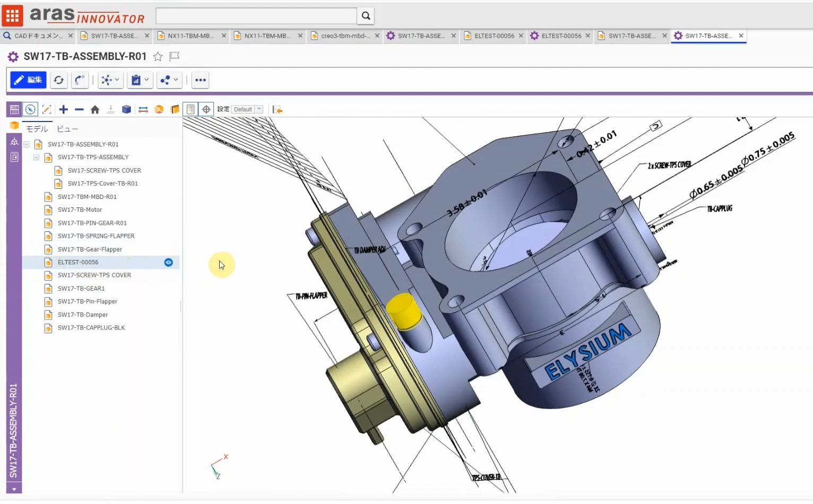Viewport: 813px width, 504px height.
Task: Select SW17-TB-Gear-Flapper in tree
Action: pos(90,249)
